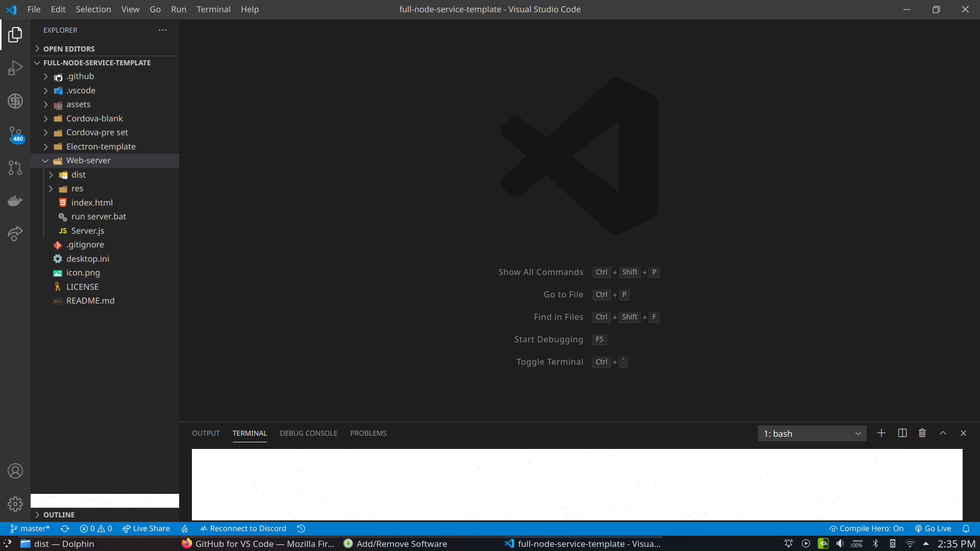This screenshot has height=551, width=980.
Task: Open the Live Share icon in activity bar
Action: (x=15, y=234)
